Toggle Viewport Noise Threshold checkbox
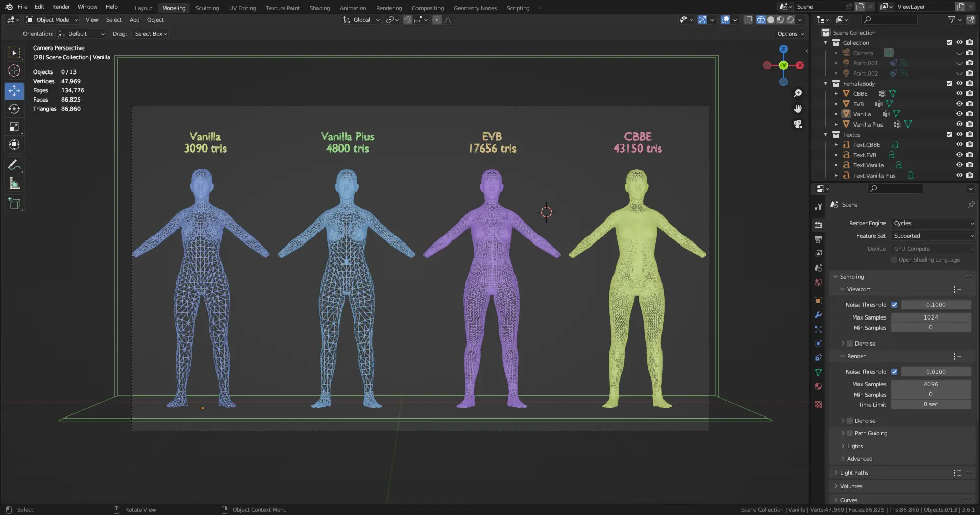980x515 pixels. pyautogui.click(x=894, y=305)
